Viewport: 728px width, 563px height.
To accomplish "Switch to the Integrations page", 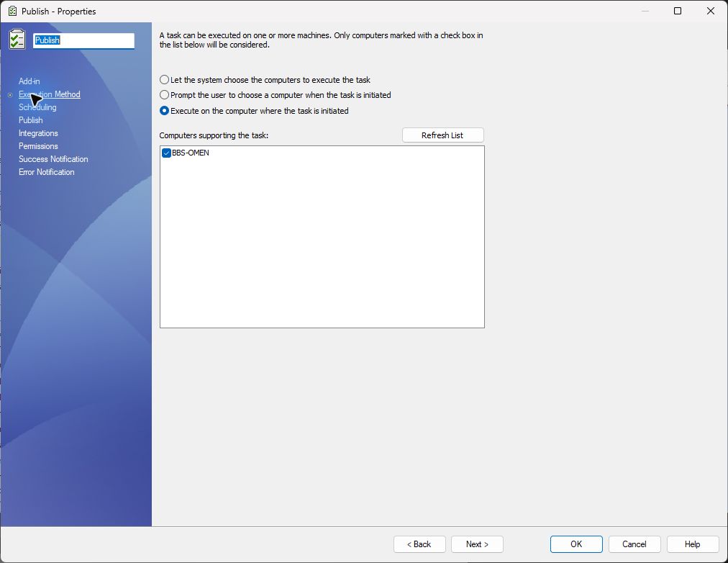I will tap(38, 133).
